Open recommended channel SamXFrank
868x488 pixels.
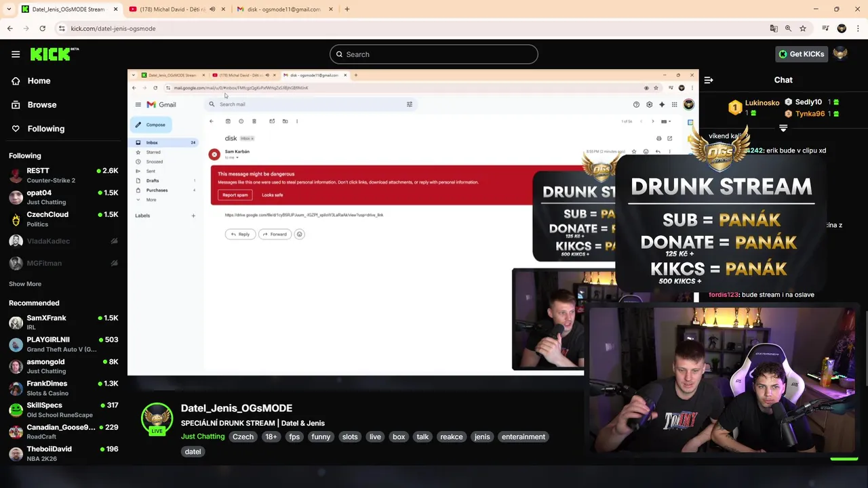click(x=64, y=323)
